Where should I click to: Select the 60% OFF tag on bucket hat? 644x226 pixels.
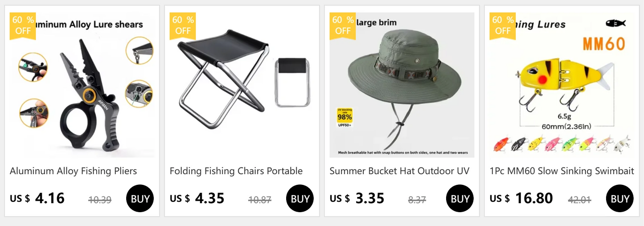tap(343, 25)
